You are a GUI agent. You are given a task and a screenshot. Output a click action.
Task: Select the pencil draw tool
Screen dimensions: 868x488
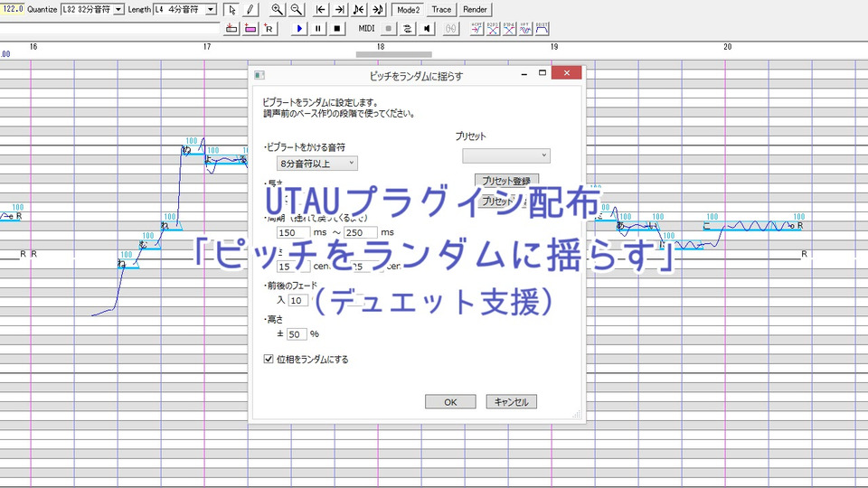(x=250, y=9)
